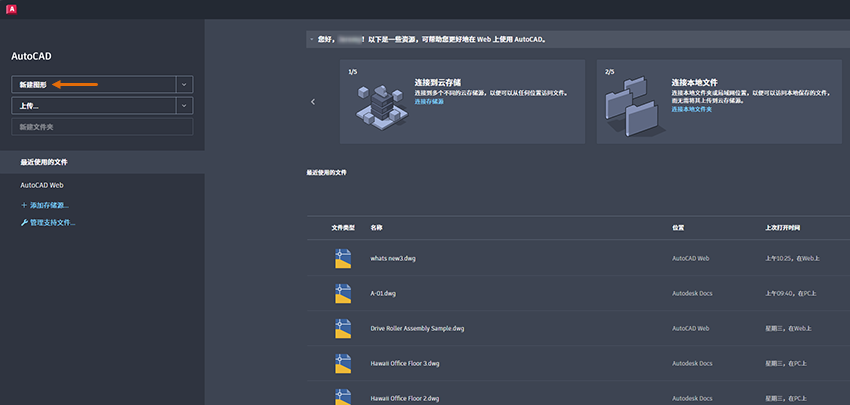Click the whats new3.dwg file icon

[343, 259]
